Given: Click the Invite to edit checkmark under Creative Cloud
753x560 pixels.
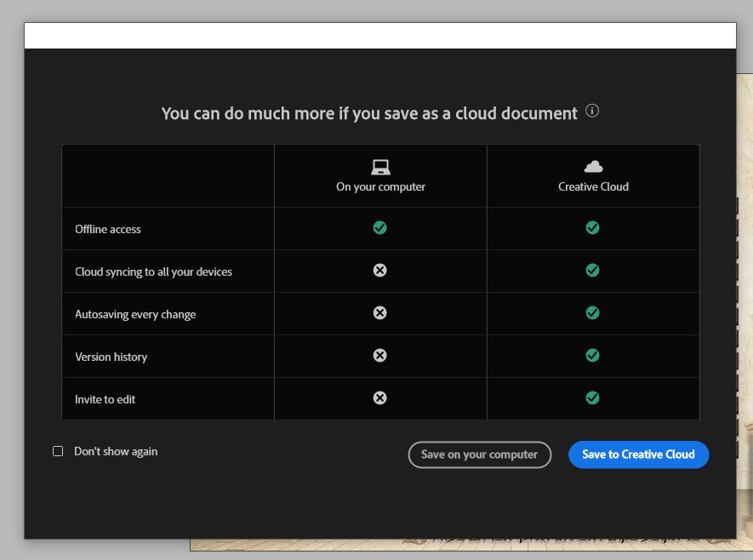Looking at the screenshot, I should tap(593, 398).
